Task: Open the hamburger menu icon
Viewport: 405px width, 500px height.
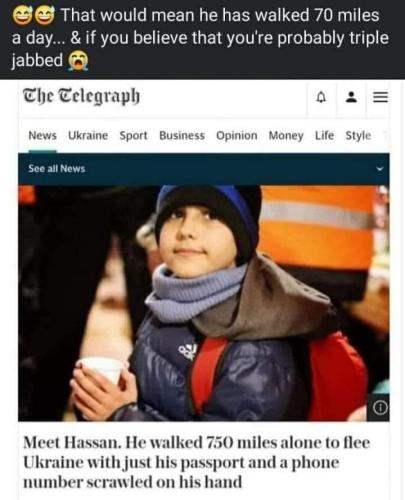Action: point(380,97)
